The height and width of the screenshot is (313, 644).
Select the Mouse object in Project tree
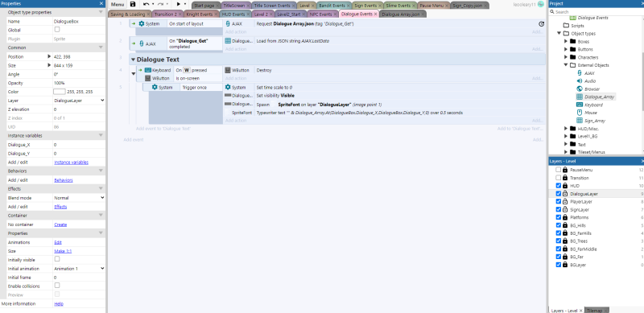[x=591, y=113]
